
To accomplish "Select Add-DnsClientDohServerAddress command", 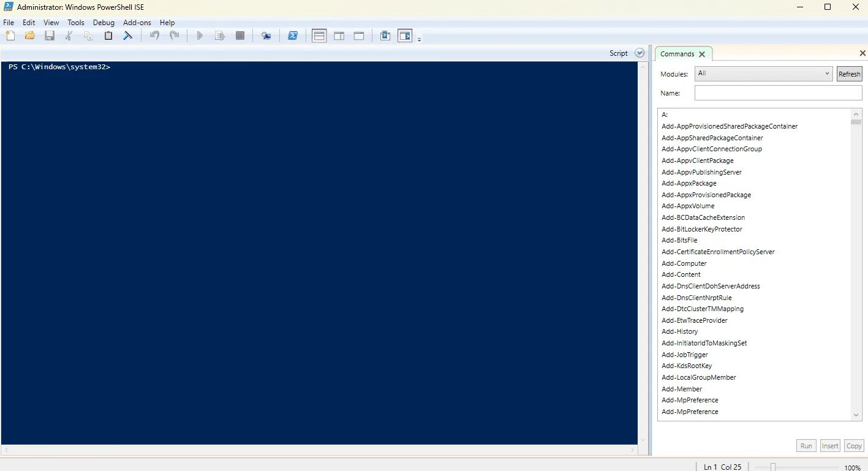I will pos(711,286).
